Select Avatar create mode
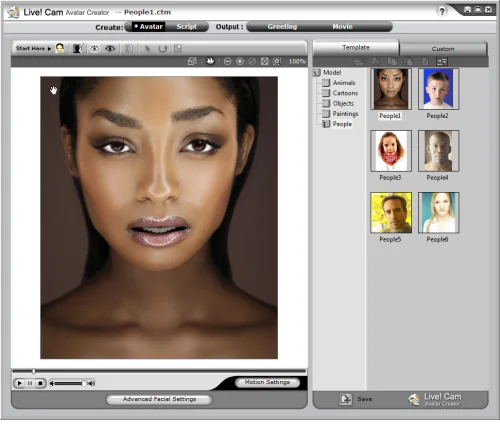Image resolution: width=500 pixels, height=430 pixels. (148, 27)
